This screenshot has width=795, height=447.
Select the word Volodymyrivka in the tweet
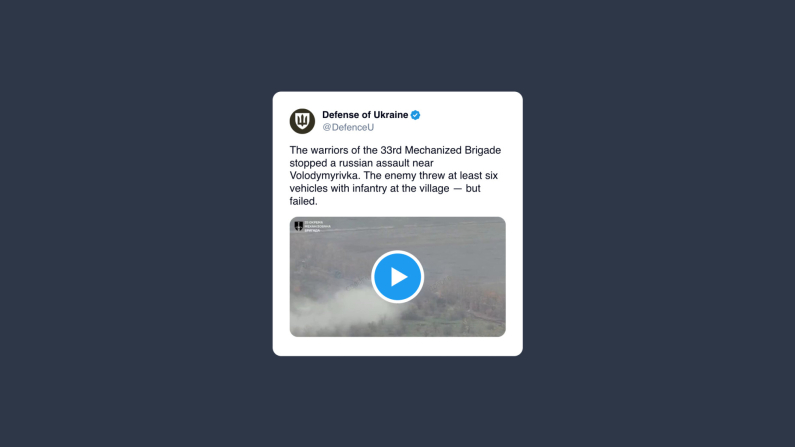pyautogui.click(x=324, y=176)
